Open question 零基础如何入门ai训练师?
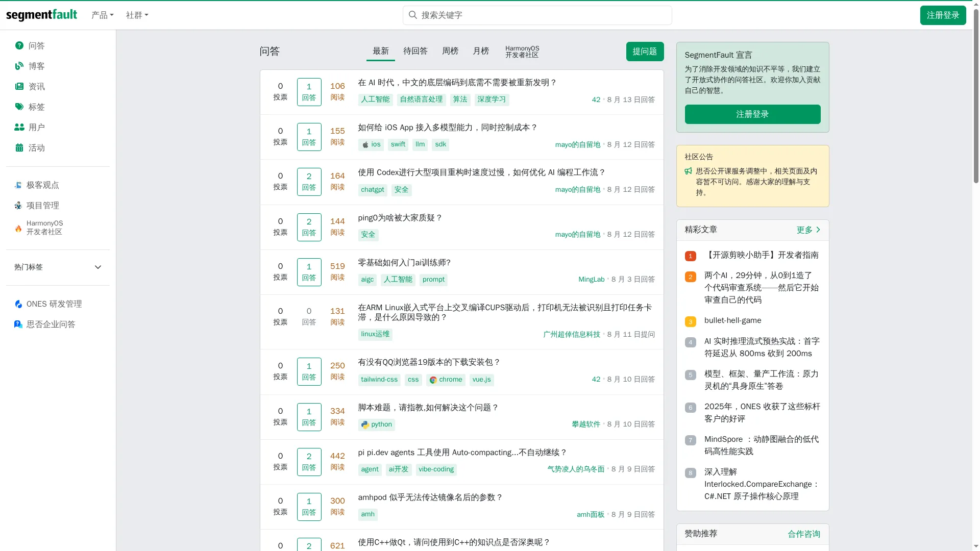 (x=404, y=263)
